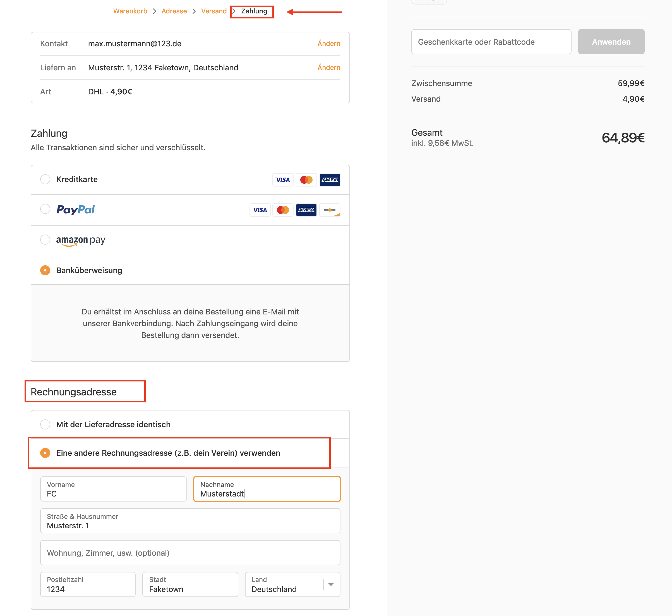This screenshot has width=672, height=616.
Task: Select the amazon pay radio button
Action: 45,240
